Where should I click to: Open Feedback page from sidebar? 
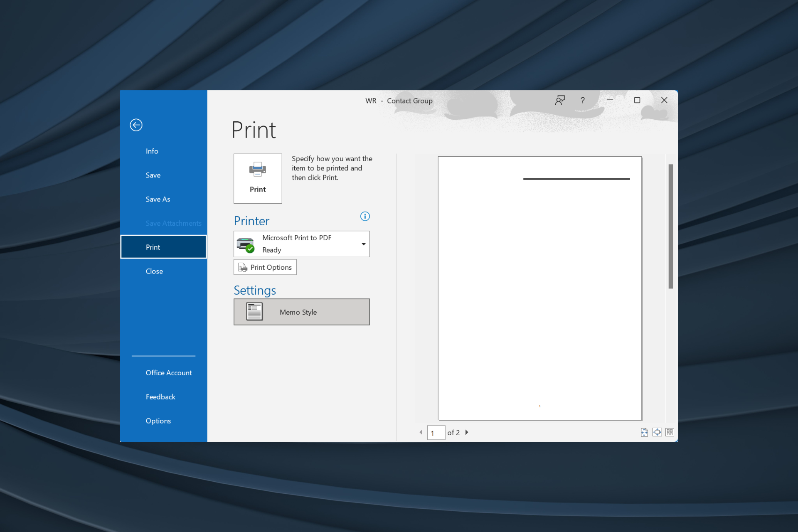tap(164, 397)
